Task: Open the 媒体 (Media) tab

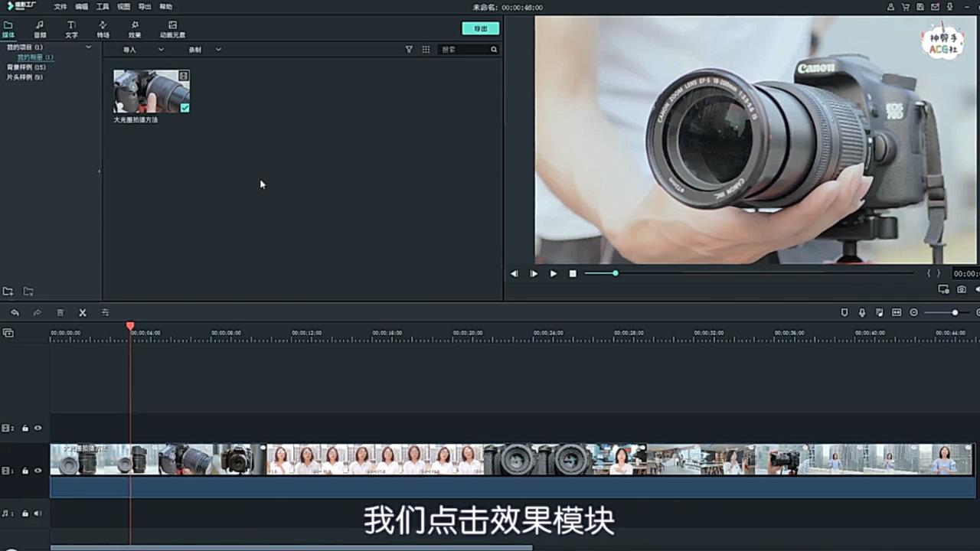Action: tap(8, 29)
